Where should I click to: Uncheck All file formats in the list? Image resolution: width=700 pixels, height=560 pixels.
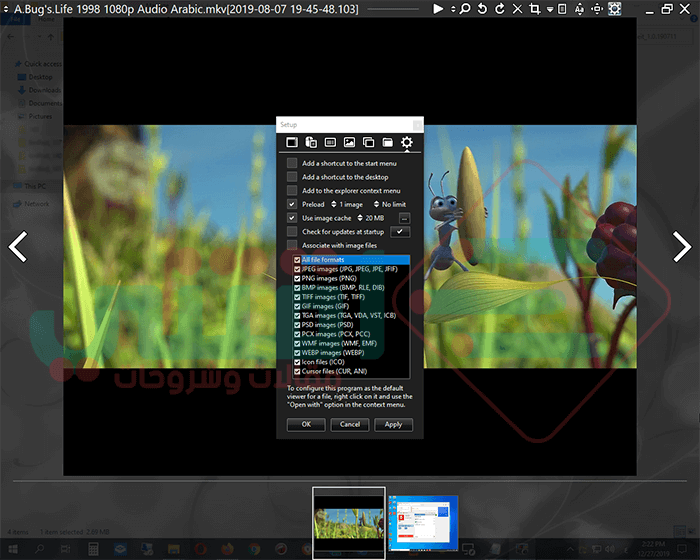(297, 260)
